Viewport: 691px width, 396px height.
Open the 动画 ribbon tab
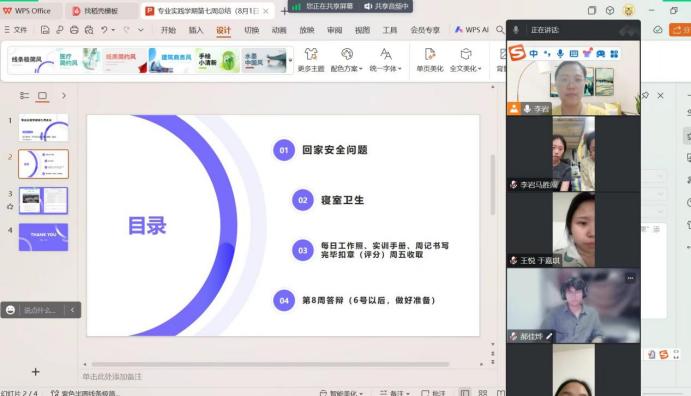(279, 30)
